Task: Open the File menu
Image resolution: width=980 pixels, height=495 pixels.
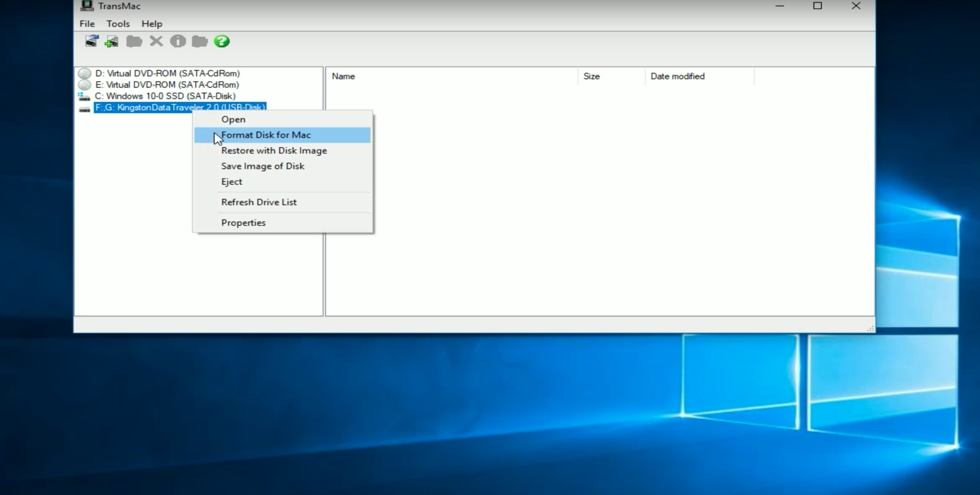Action: (87, 24)
